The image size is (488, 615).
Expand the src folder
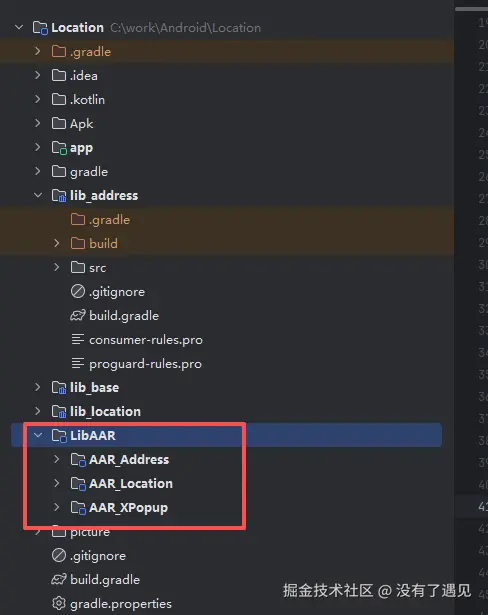(x=56, y=267)
